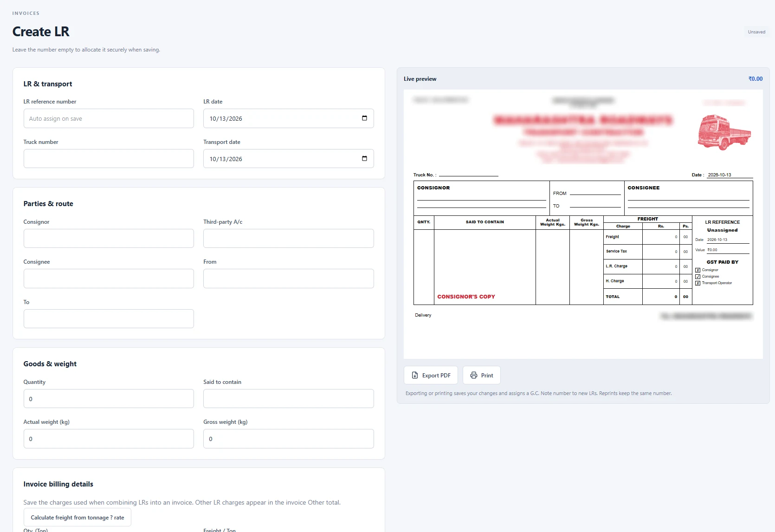Click the Export PDF file icon
The image size is (775, 532).
[x=415, y=375]
